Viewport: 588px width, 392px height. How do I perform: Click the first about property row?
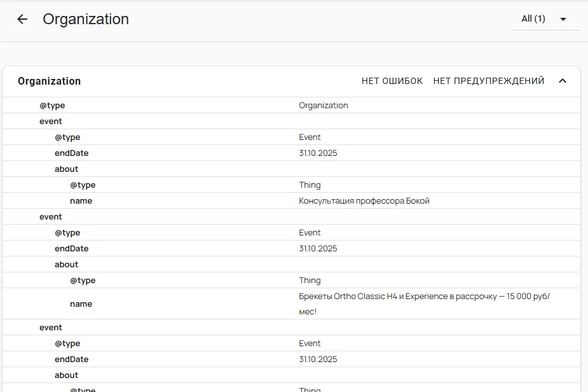291,169
